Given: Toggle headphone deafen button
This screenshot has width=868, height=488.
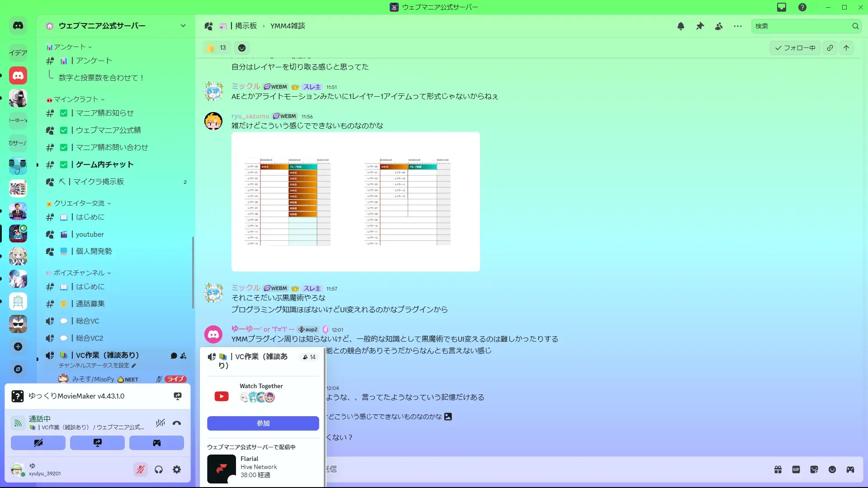Looking at the screenshot, I should [159, 469].
